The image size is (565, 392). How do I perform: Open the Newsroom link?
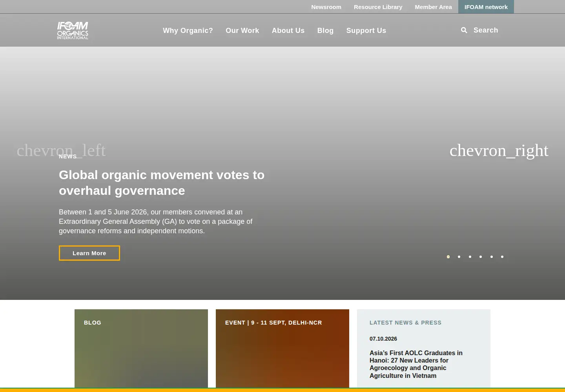(x=326, y=7)
